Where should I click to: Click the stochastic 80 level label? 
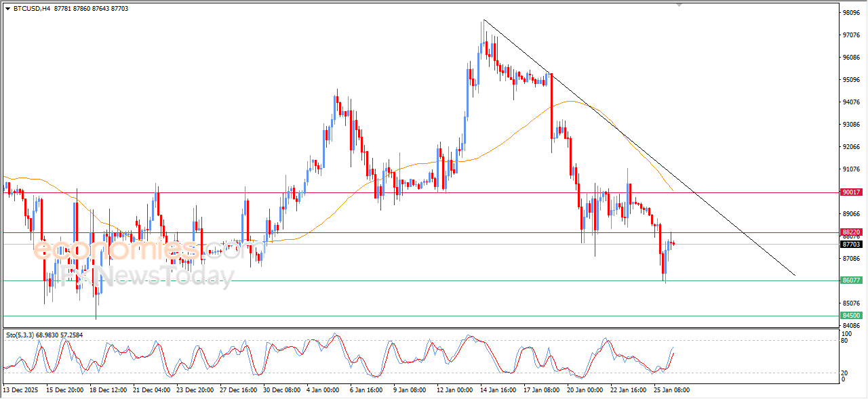845,340
